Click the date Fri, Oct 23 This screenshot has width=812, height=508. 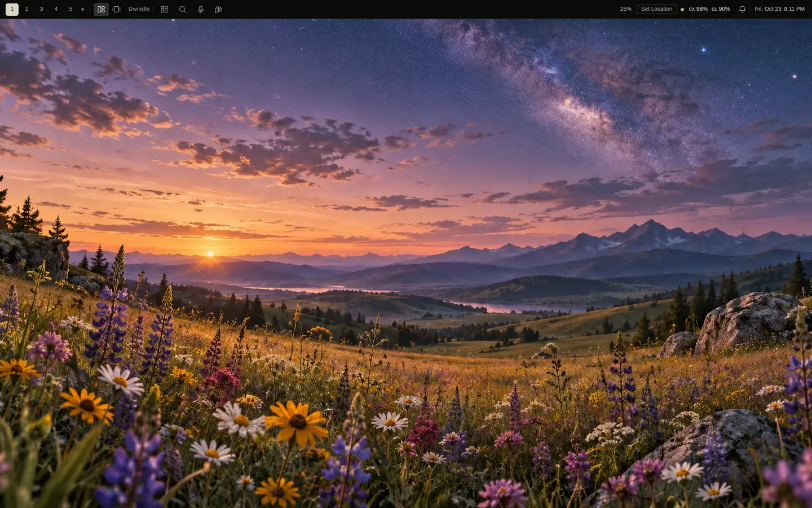tap(767, 9)
